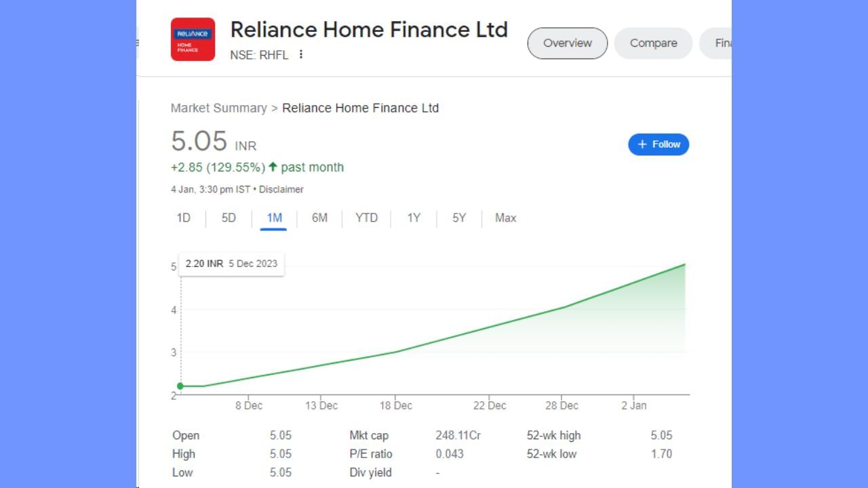Click the green up arrow beside past month

pos(273,167)
